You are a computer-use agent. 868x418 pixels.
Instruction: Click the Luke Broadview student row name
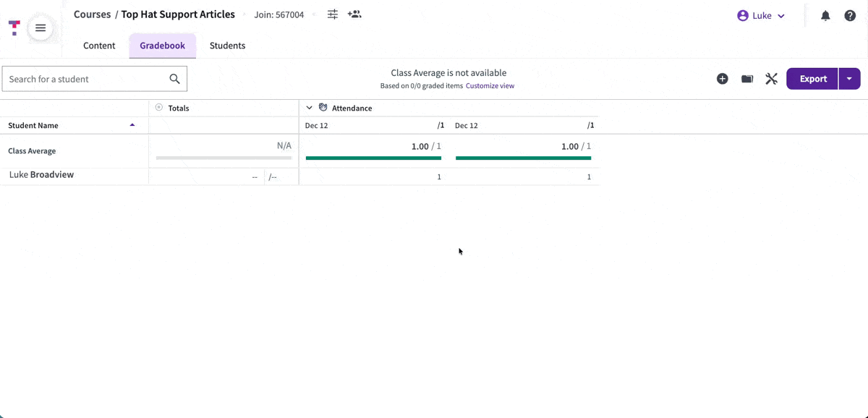click(41, 175)
